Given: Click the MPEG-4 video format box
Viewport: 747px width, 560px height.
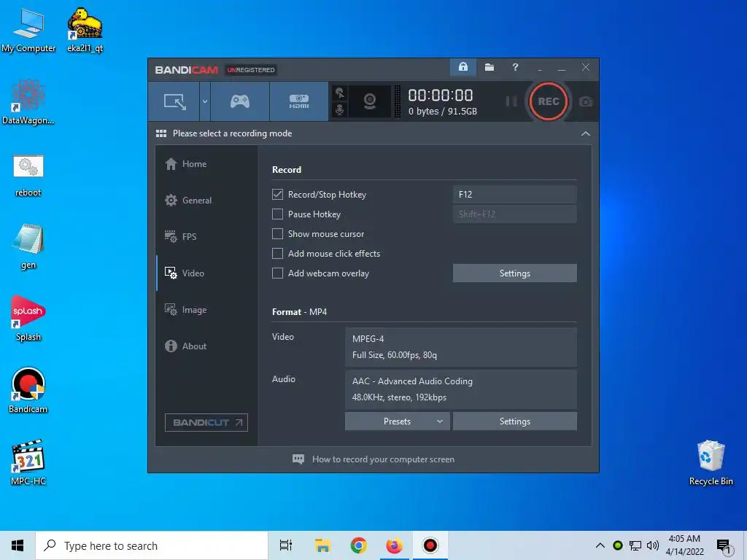Looking at the screenshot, I should pyautogui.click(x=461, y=346).
